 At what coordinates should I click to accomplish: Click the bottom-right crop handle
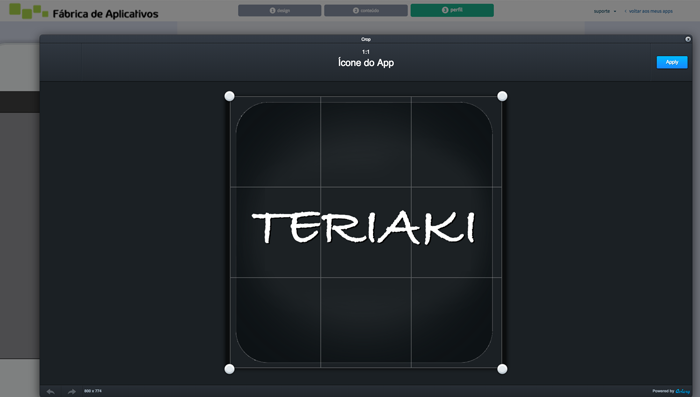[x=502, y=369]
